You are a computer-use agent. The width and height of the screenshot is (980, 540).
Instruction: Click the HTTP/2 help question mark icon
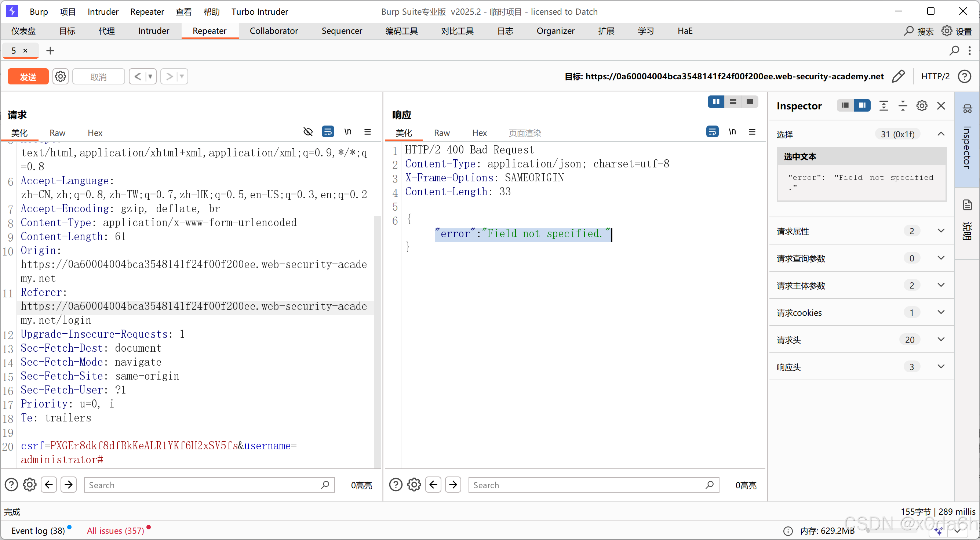click(965, 76)
